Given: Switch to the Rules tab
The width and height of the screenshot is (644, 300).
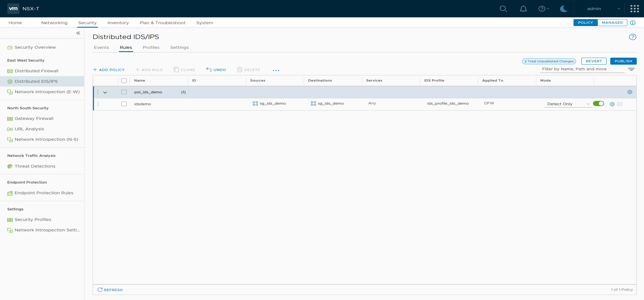Looking at the screenshot, I should [126, 48].
